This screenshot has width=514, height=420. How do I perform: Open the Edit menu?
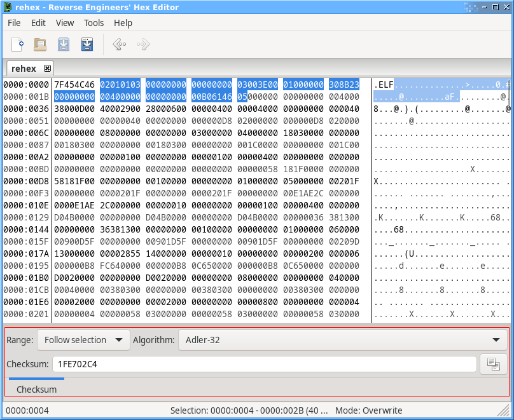coord(38,23)
